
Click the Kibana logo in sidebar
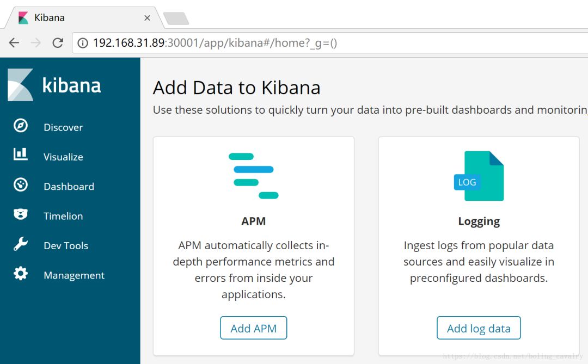click(x=54, y=85)
